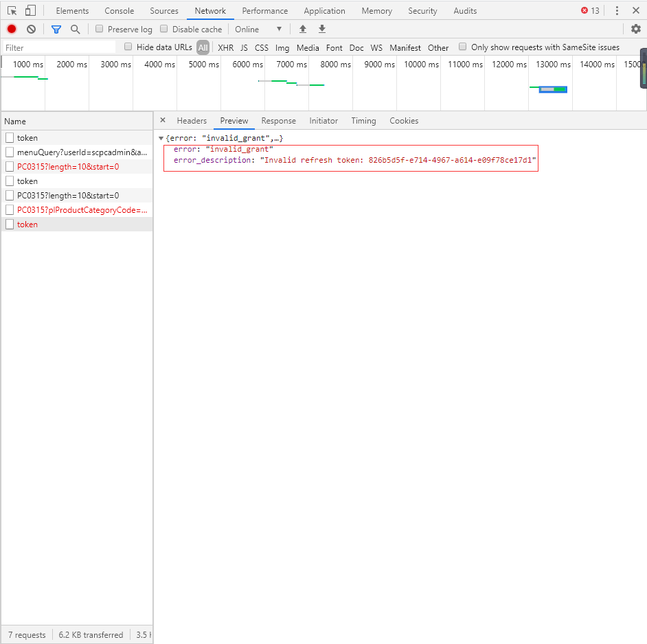This screenshot has height=644, width=647.
Task: Show the Response tab
Action: click(279, 120)
